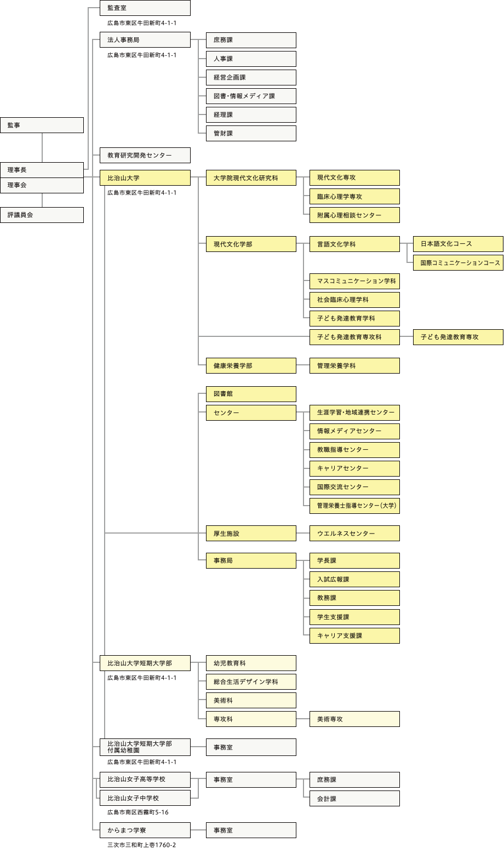Image resolution: width=504 pixels, height=848 pixels.
Task: Select the 比治山女子高等学校 box
Action: point(145,779)
